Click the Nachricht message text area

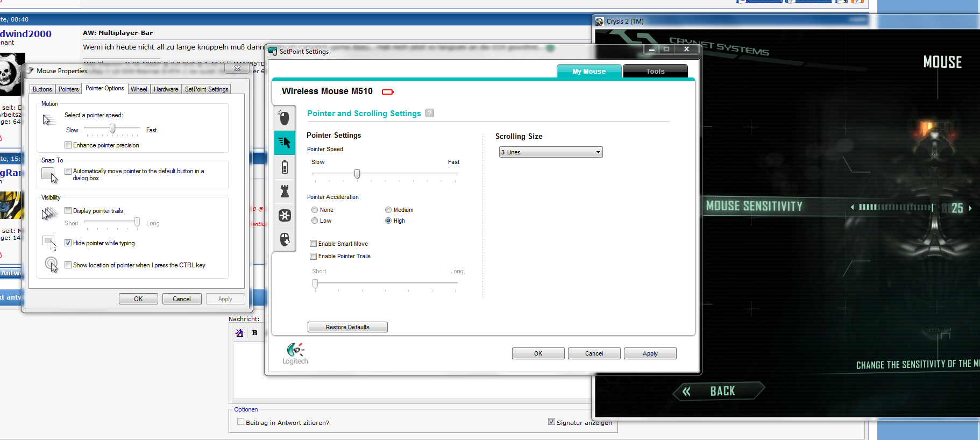click(413, 370)
